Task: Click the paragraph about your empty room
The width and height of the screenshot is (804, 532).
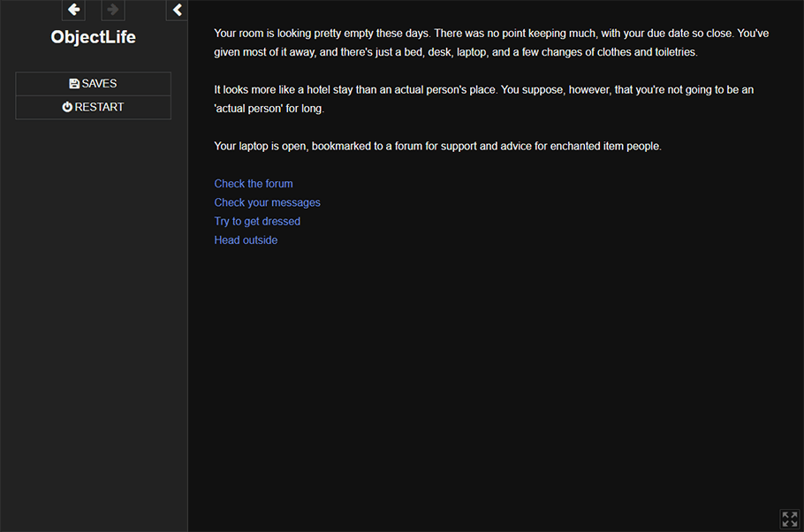Action: pyautogui.click(x=491, y=42)
